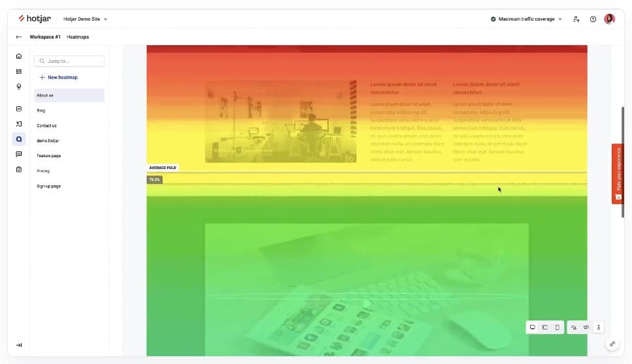
Task: Click the vertical page scrollbar
Action: [623, 162]
